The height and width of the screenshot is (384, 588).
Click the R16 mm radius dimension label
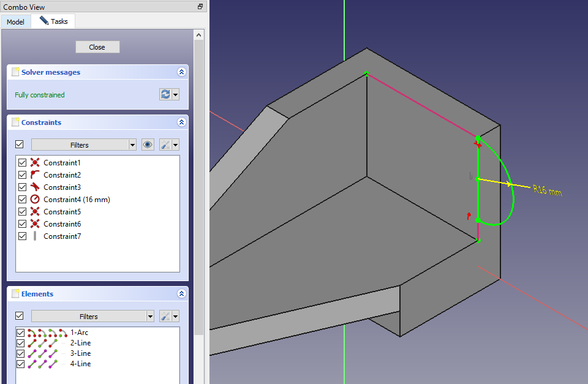pos(547,191)
